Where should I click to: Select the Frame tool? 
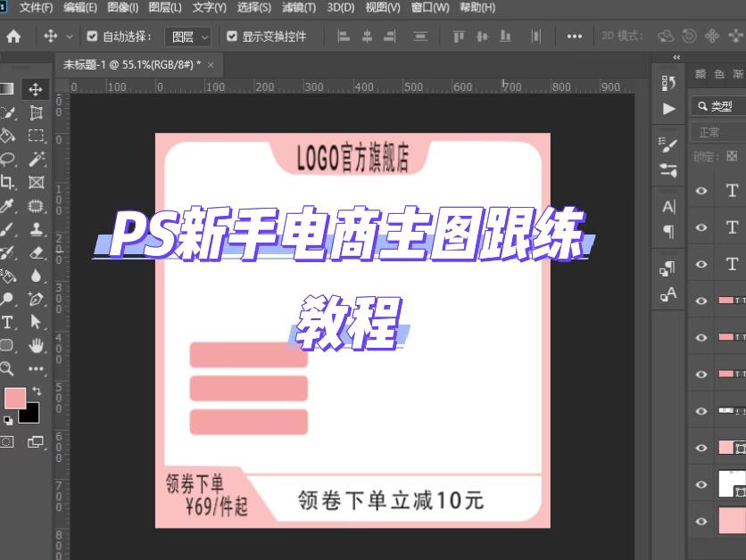37,182
